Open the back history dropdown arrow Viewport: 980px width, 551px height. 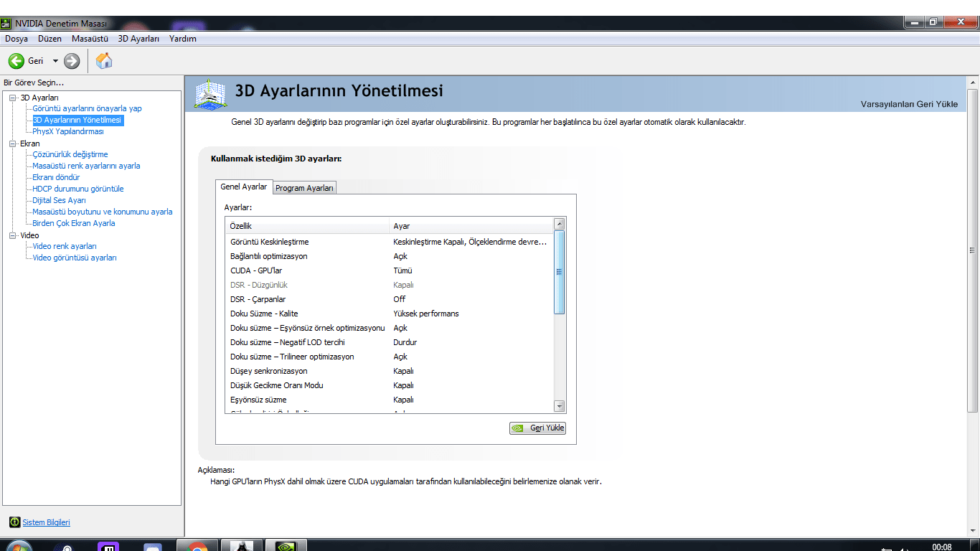[x=55, y=61]
